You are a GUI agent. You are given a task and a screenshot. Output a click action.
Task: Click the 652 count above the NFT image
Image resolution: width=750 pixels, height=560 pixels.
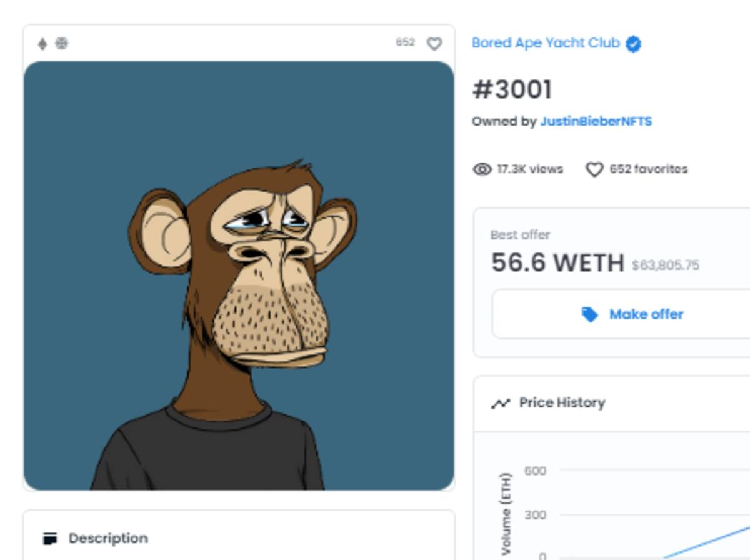point(405,42)
